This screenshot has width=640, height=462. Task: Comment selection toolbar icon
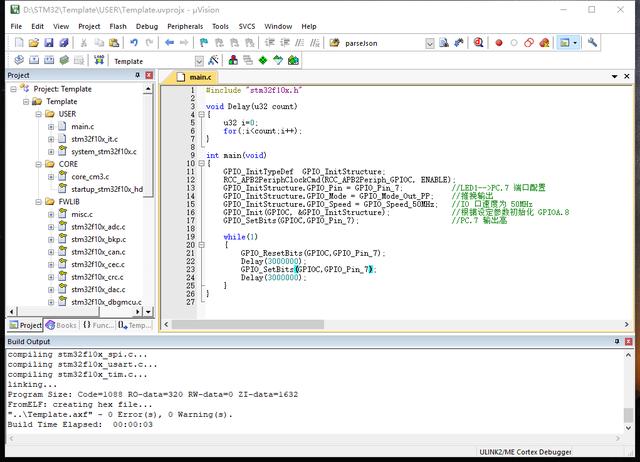click(300, 42)
